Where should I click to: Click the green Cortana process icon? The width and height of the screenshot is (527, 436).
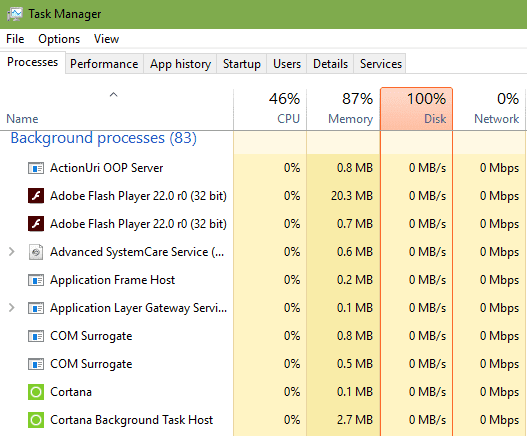pyautogui.click(x=36, y=392)
